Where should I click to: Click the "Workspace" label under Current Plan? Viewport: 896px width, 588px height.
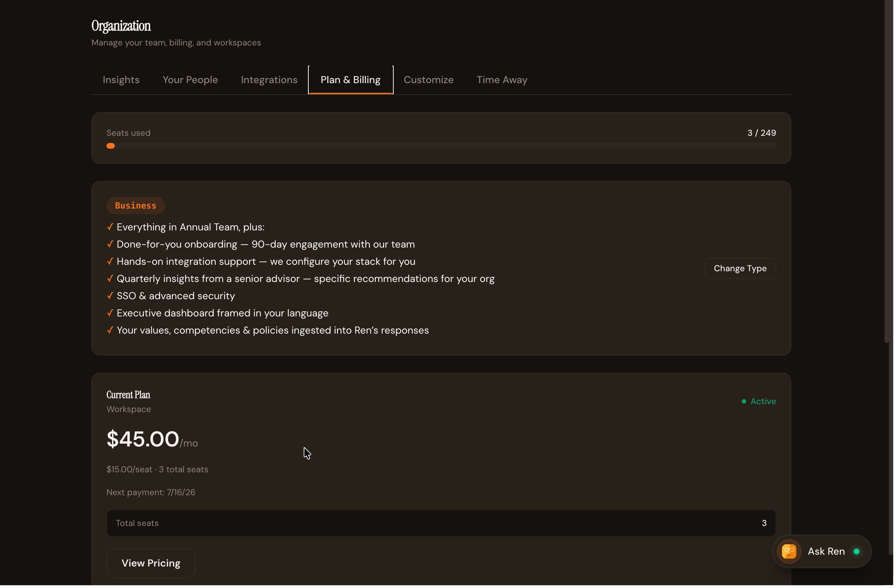click(129, 410)
